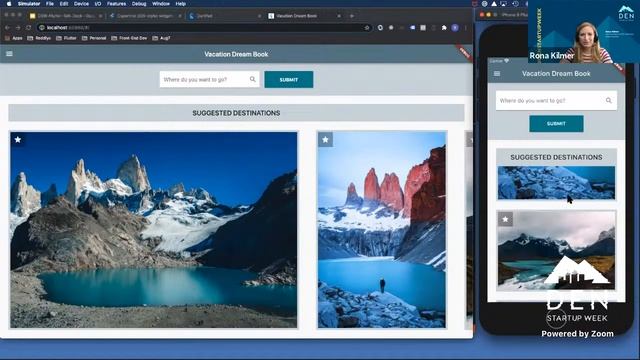Open the Window menu
The image size is (640, 360).
[x=161, y=4]
